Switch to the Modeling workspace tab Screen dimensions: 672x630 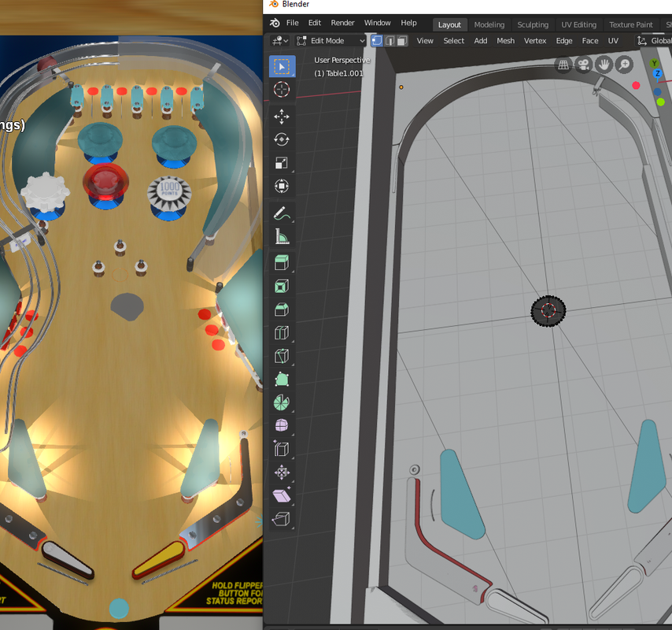(489, 25)
